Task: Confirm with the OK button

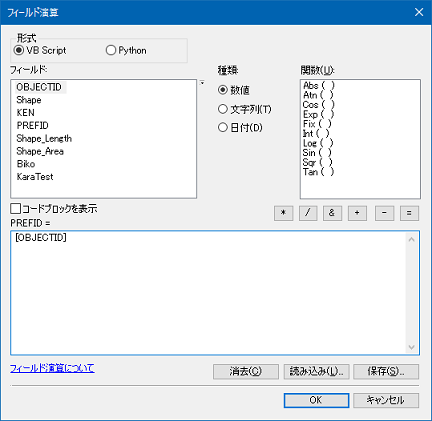Action: coord(316,400)
